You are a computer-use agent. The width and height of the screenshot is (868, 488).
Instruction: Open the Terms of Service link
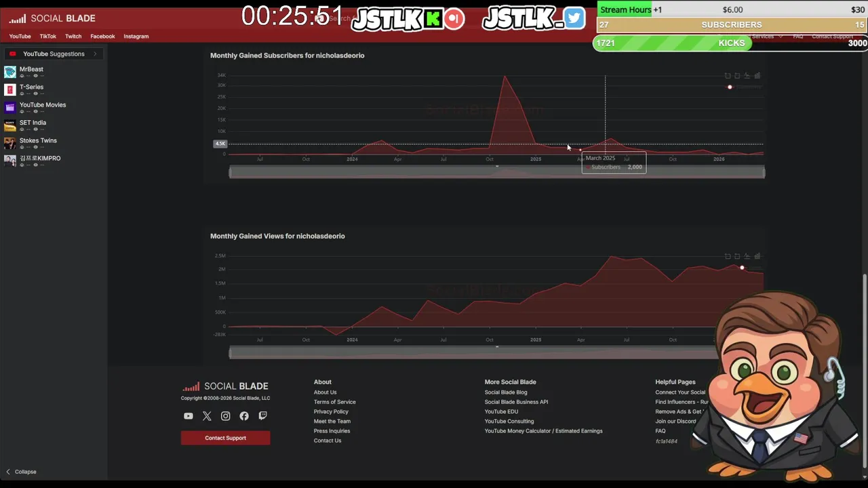pos(334,402)
